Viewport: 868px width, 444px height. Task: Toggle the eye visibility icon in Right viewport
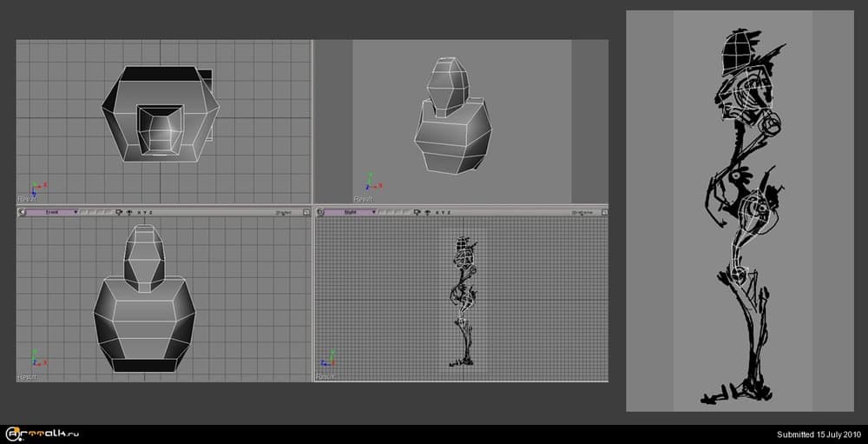pos(429,212)
